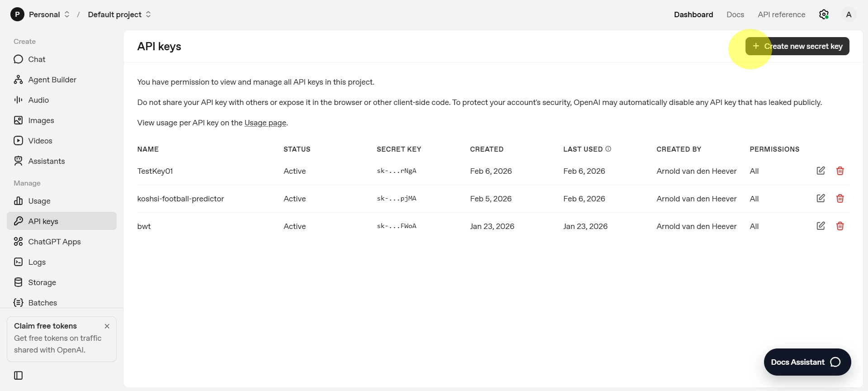
Task: Edit the TestKey01 API key
Action: [x=821, y=171]
